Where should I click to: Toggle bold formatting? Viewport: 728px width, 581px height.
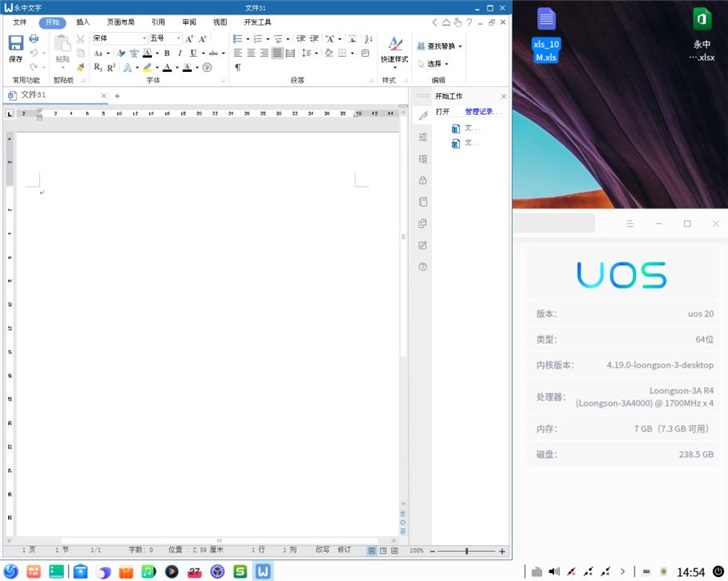[x=166, y=53]
